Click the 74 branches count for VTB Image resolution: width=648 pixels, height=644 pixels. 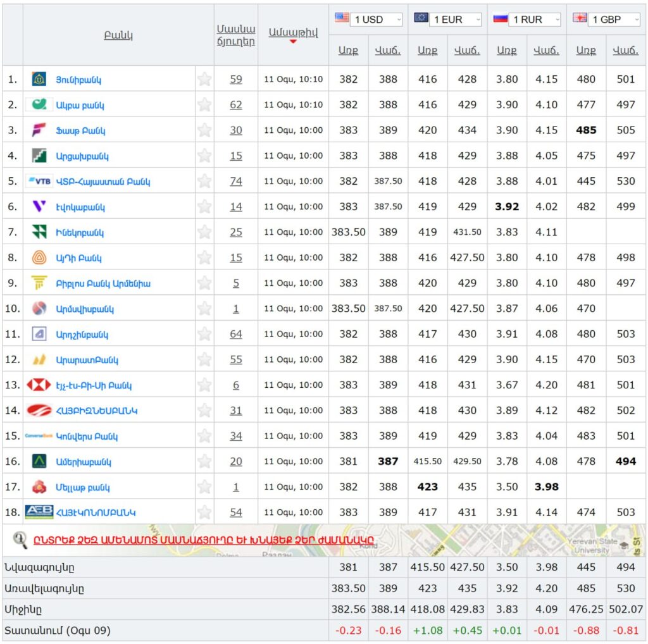pos(236,182)
